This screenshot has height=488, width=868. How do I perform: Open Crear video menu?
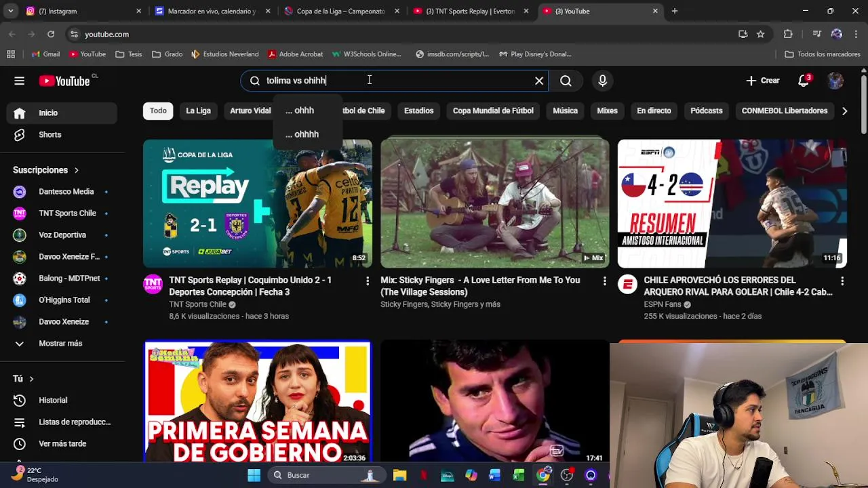pos(763,81)
